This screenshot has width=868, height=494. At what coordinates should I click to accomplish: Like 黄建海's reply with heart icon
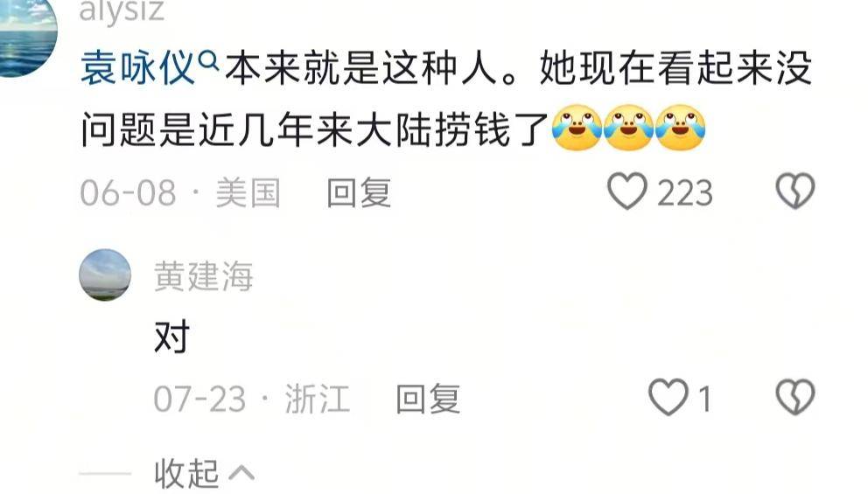668,397
